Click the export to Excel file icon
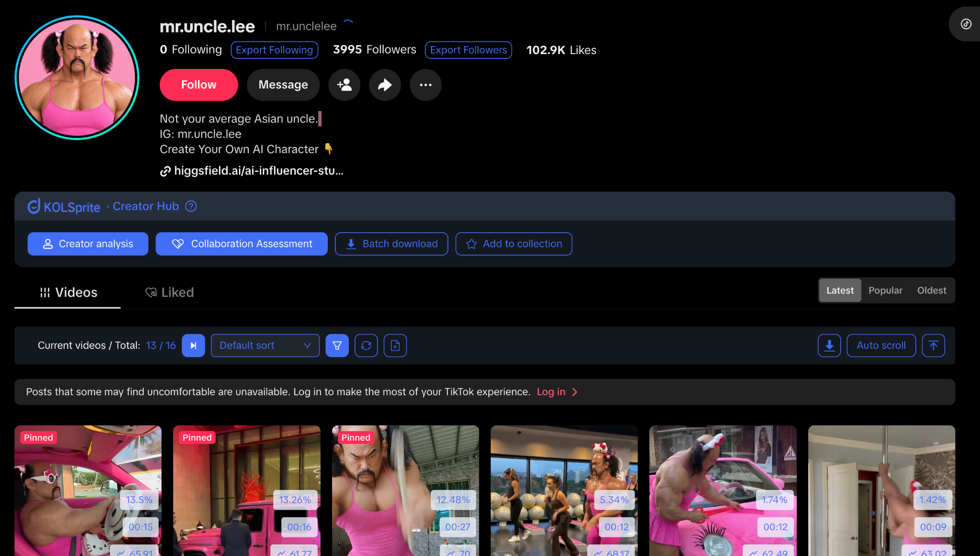 [x=395, y=345]
